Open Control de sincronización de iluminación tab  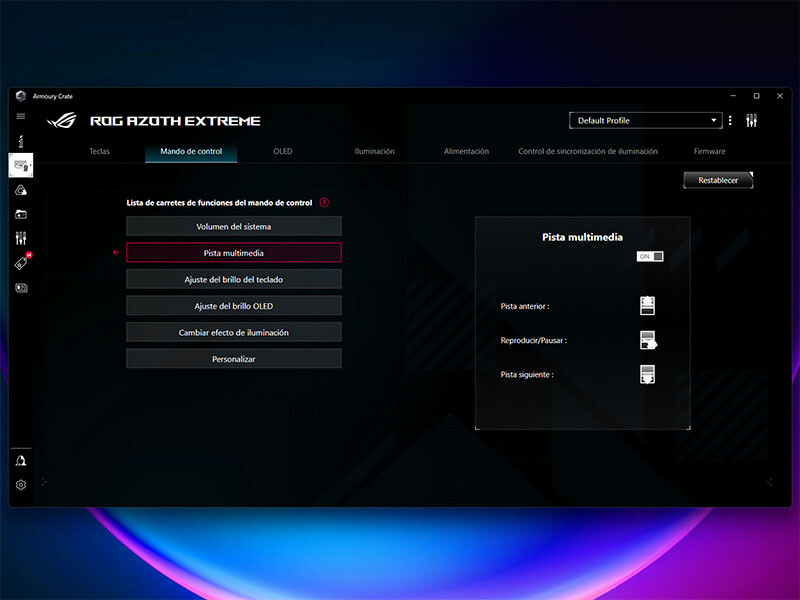pyautogui.click(x=588, y=151)
